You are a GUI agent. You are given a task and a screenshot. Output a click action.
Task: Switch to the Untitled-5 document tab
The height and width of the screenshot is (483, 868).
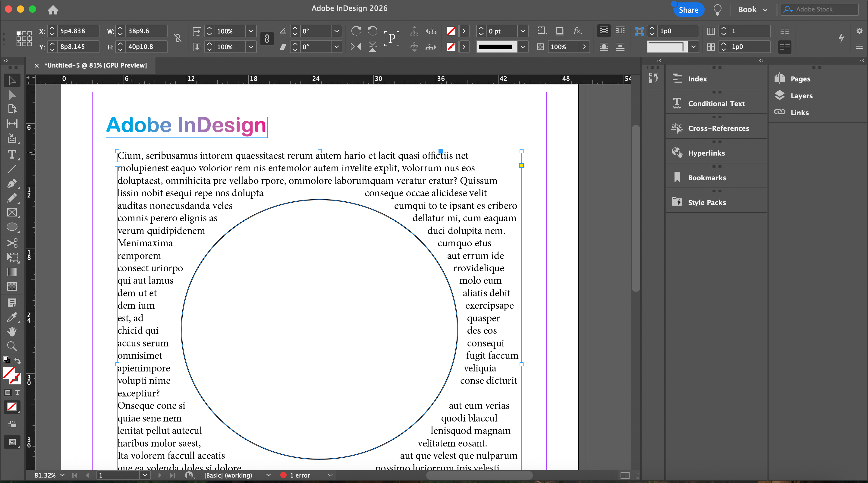point(95,65)
